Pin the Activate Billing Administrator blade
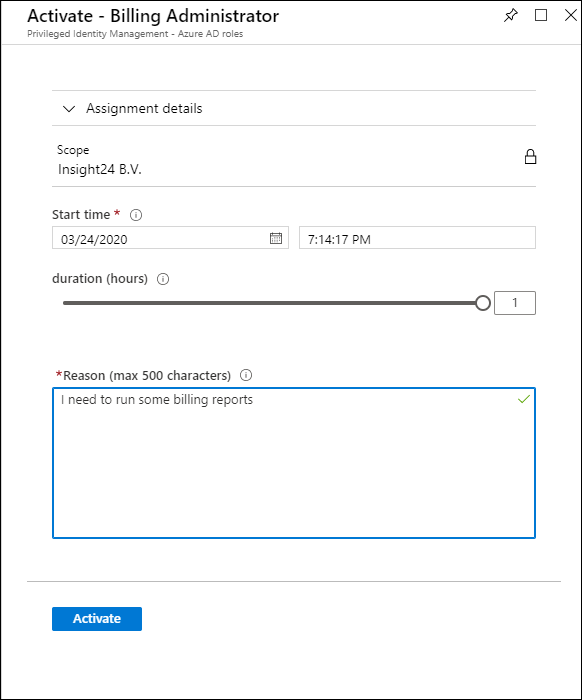 [x=511, y=16]
